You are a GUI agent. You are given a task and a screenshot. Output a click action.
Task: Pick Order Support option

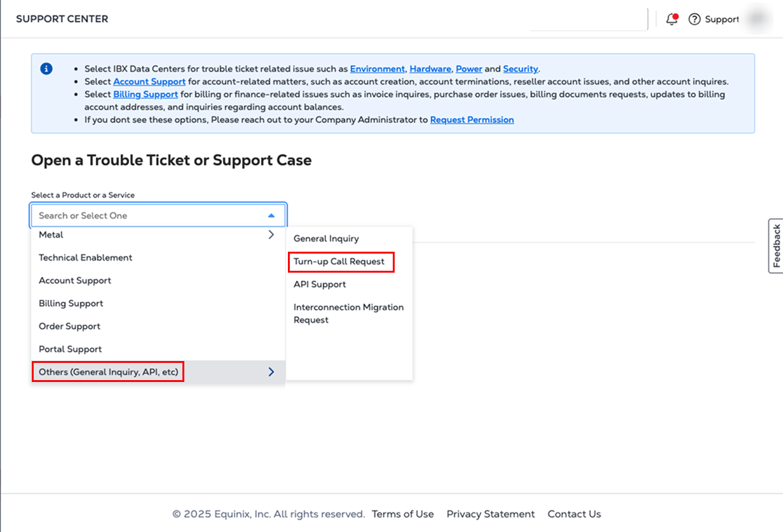tap(70, 326)
